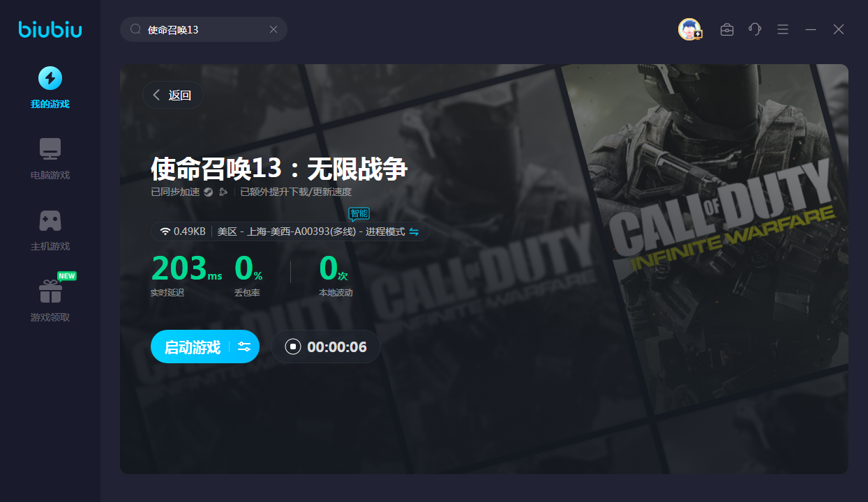Click the biubiu logo

50,29
